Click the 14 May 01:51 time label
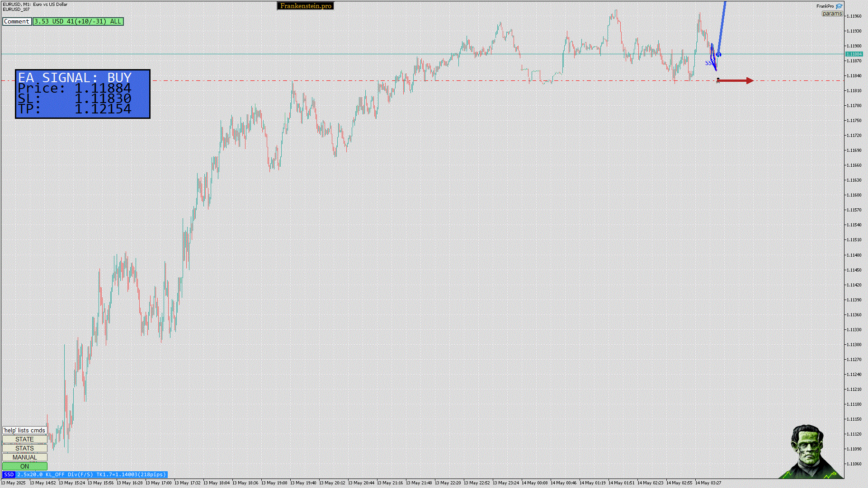Image resolution: width=868 pixels, height=488 pixels. point(622,483)
